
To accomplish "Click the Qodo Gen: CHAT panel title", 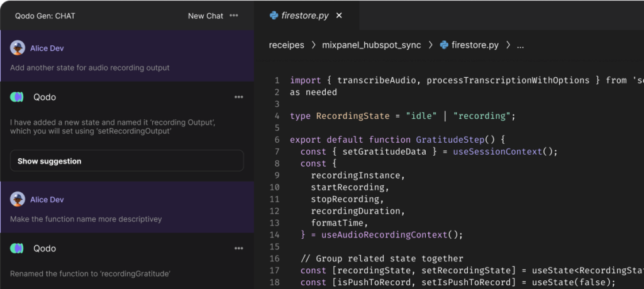I will pyautogui.click(x=45, y=16).
